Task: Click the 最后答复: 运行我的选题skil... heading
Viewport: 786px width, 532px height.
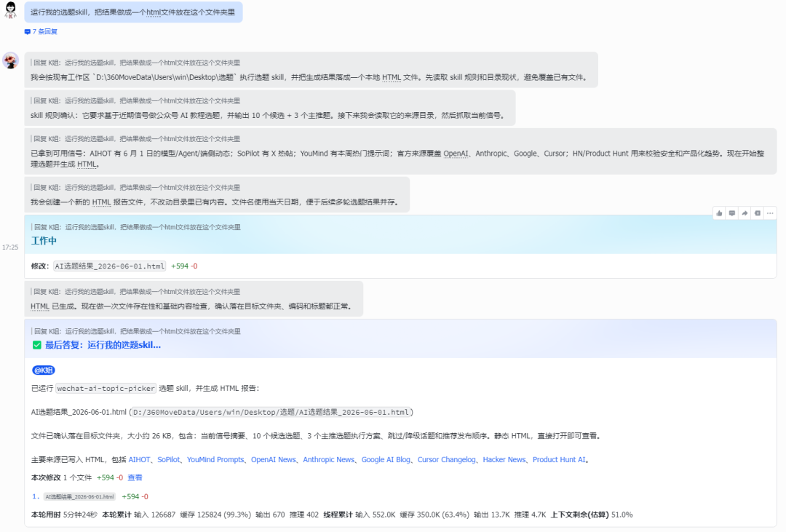Action: [103, 345]
